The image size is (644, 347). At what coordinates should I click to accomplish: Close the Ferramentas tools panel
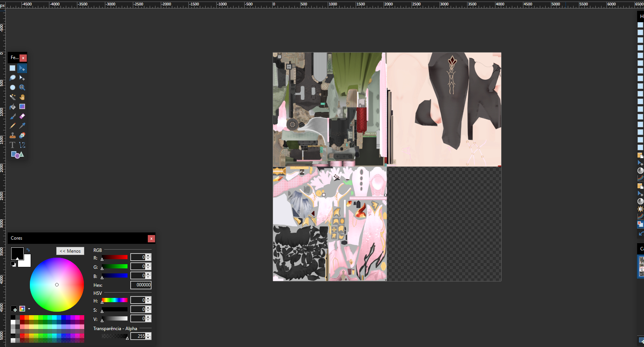coord(23,58)
